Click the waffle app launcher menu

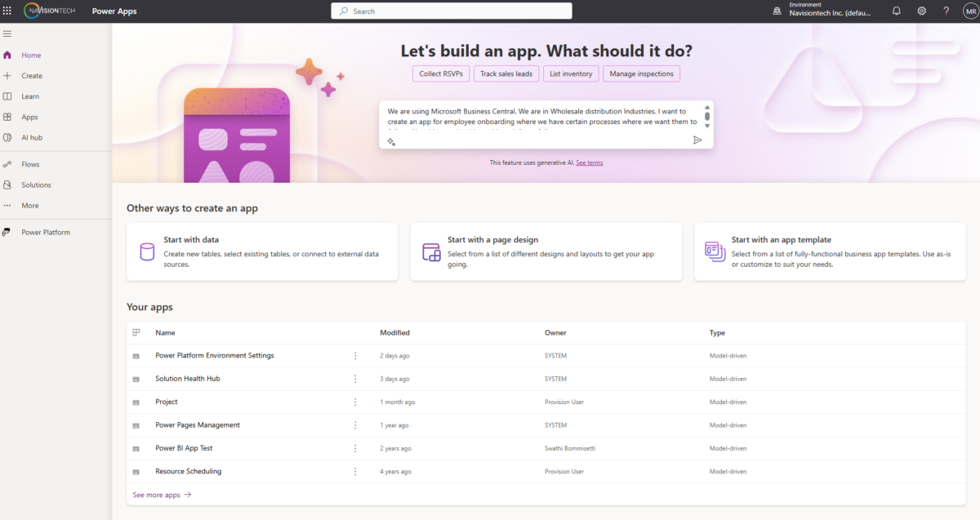click(x=8, y=11)
